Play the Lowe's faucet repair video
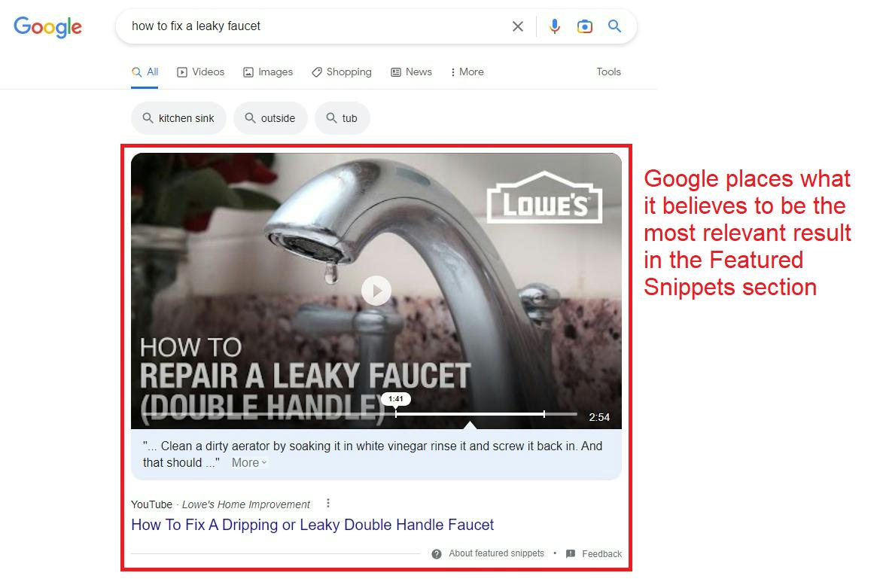Viewport: 877px width, 588px height. (x=376, y=291)
